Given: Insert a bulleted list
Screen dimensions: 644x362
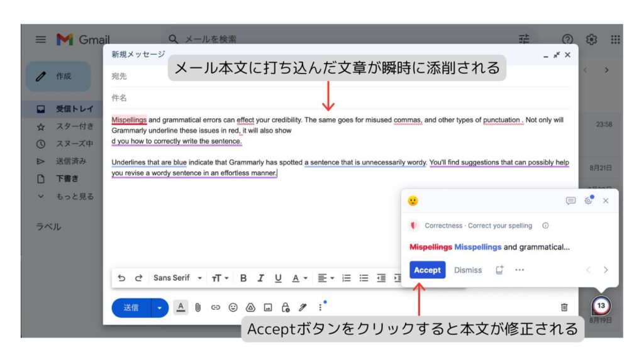Looking at the screenshot, I should [364, 278].
